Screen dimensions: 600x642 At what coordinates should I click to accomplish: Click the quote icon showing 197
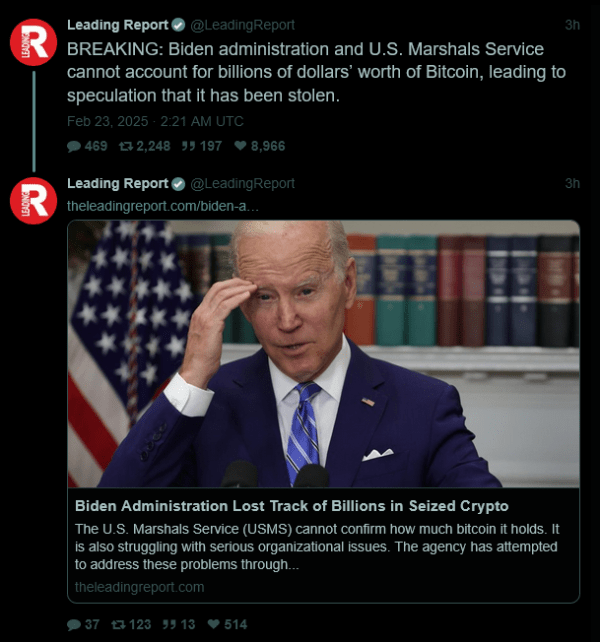[x=188, y=146]
